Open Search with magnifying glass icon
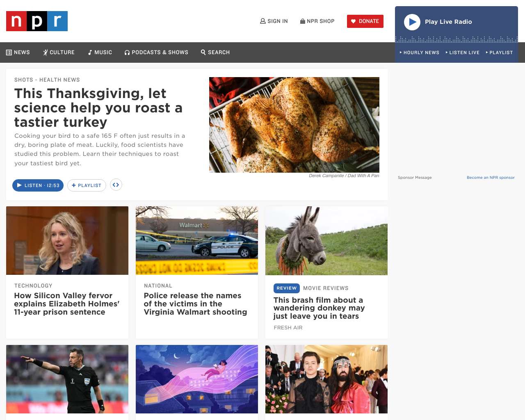 point(215,52)
